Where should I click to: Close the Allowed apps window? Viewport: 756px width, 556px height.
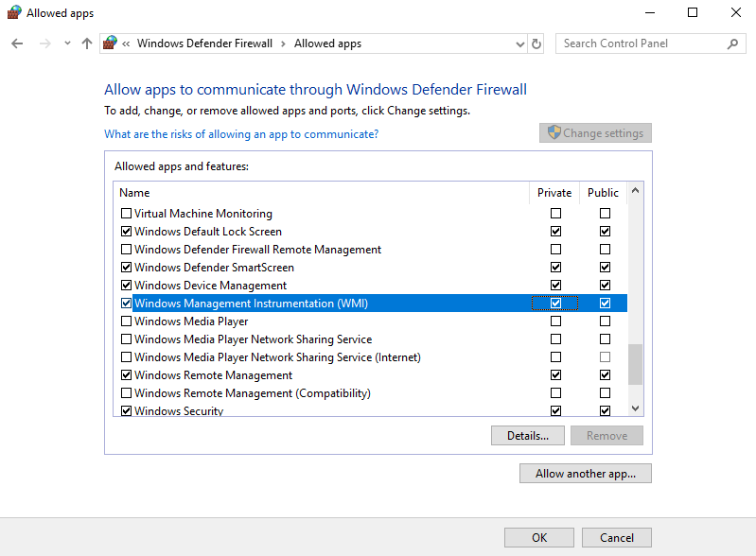pyautogui.click(x=735, y=12)
